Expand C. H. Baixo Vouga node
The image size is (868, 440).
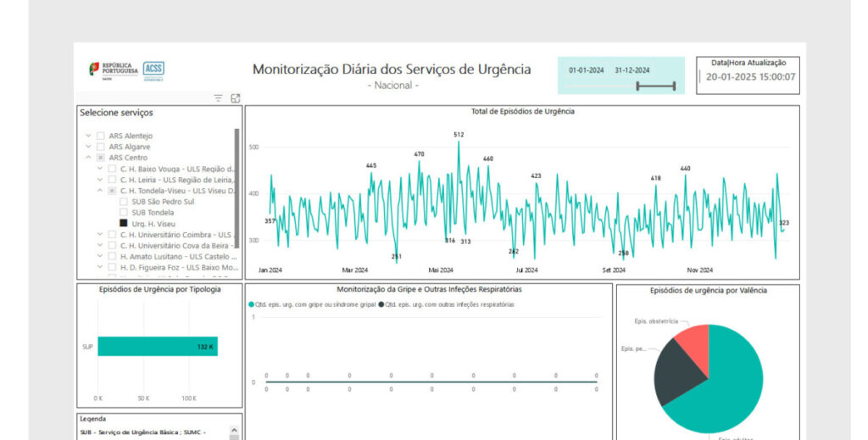pos(100,169)
